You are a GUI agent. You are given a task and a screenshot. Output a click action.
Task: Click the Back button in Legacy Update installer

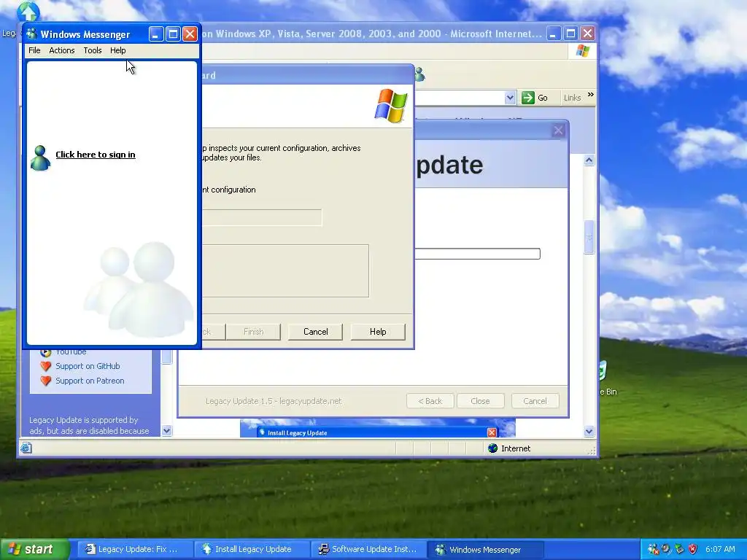coord(430,401)
